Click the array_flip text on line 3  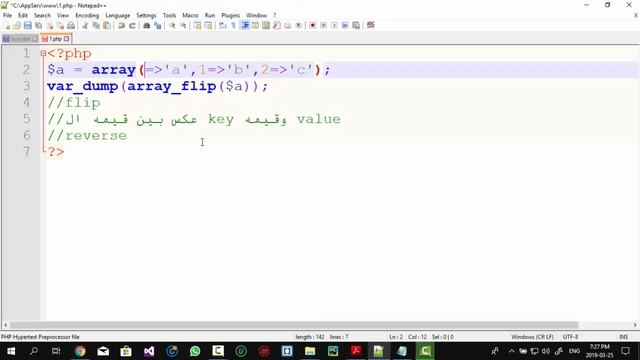click(x=171, y=86)
